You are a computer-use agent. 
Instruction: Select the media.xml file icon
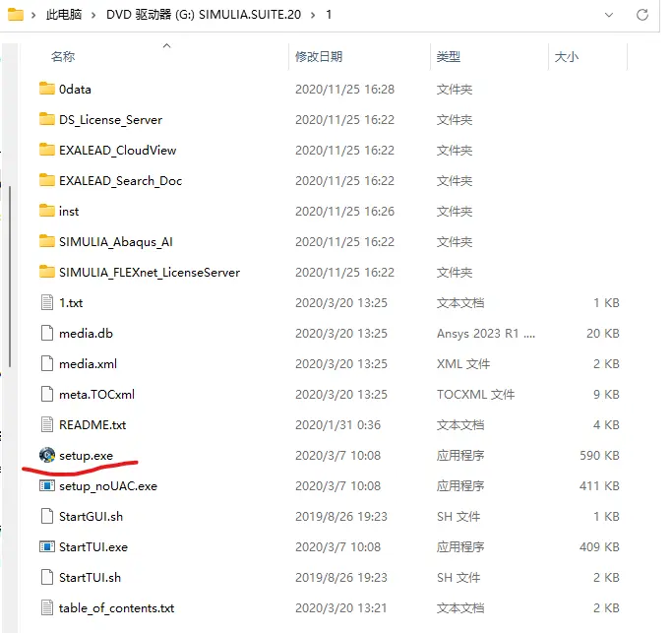tap(46, 363)
